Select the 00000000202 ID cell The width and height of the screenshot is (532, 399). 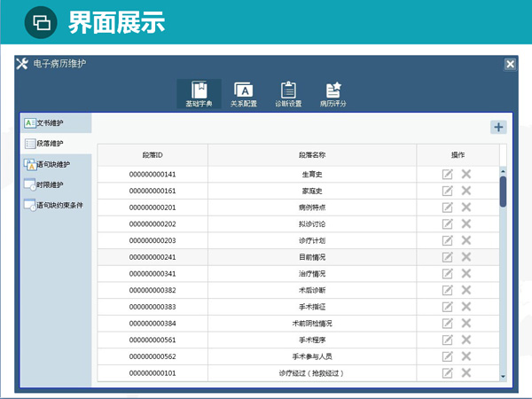[x=153, y=224]
